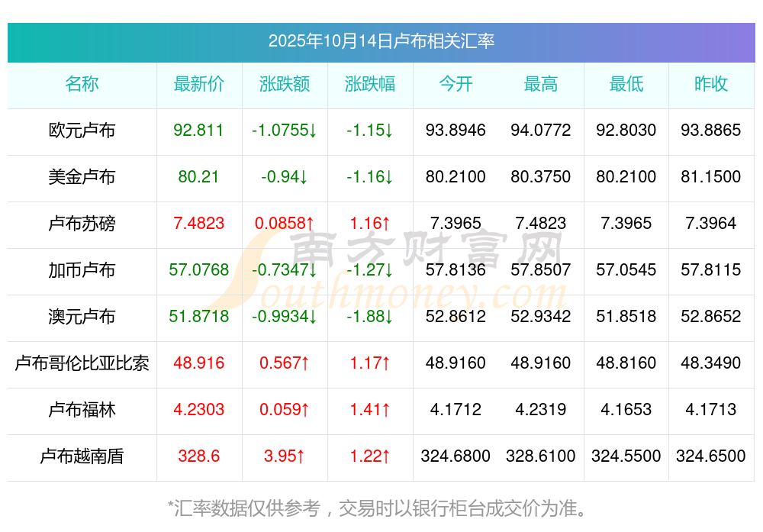The height and width of the screenshot is (532, 763).
Task: Select high value 94.0772
Action: (541, 131)
